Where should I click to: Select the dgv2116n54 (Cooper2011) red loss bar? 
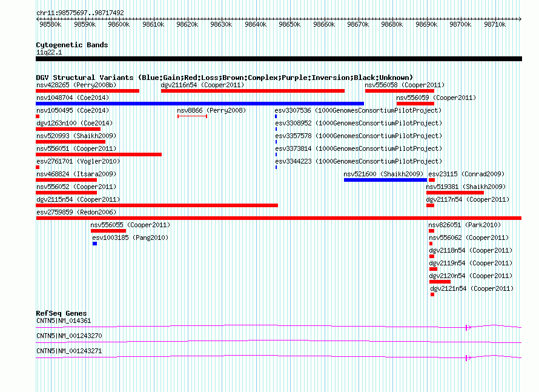click(253, 91)
